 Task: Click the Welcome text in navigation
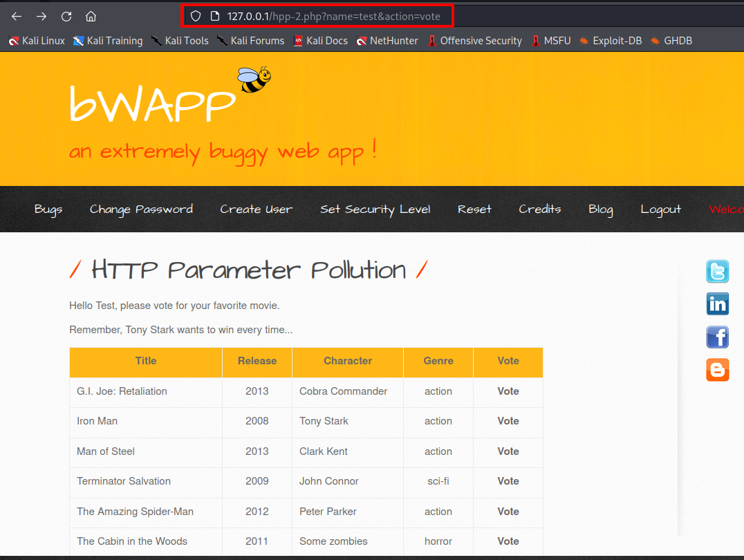[726, 209]
